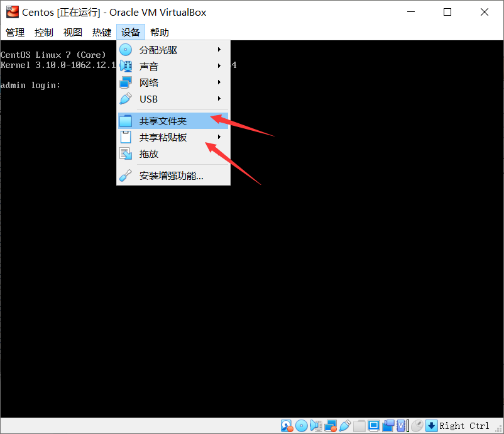Open the 帮助 menu

coord(160,32)
